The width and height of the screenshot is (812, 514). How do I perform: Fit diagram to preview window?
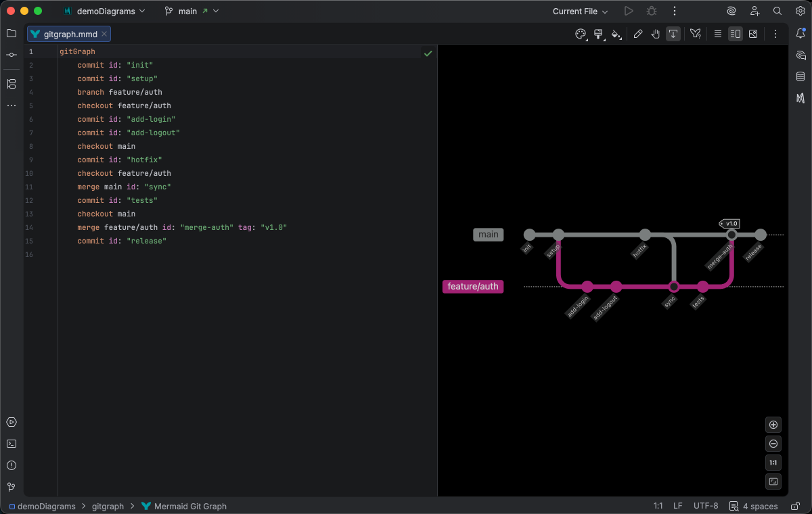[x=773, y=482]
